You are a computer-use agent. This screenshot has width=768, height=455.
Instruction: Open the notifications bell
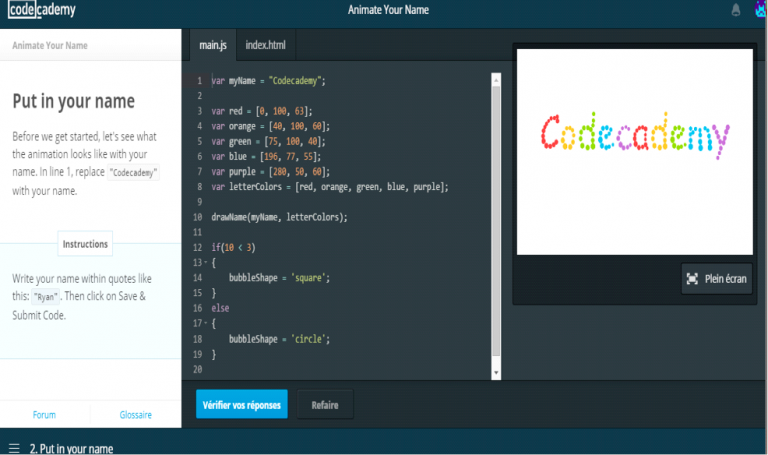pos(736,10)
